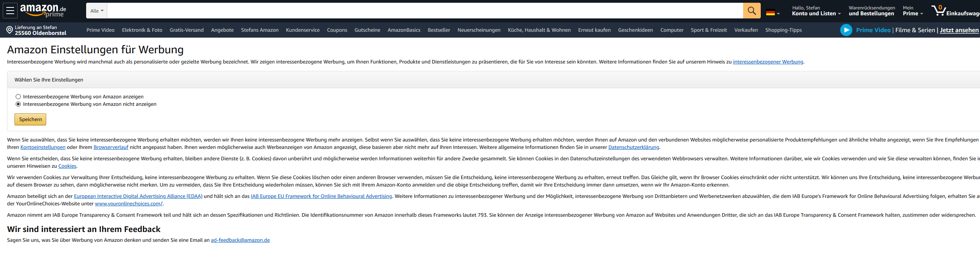Open Bestseller nav item
Screen dimensions: 980x261
(x=439, y=30)
